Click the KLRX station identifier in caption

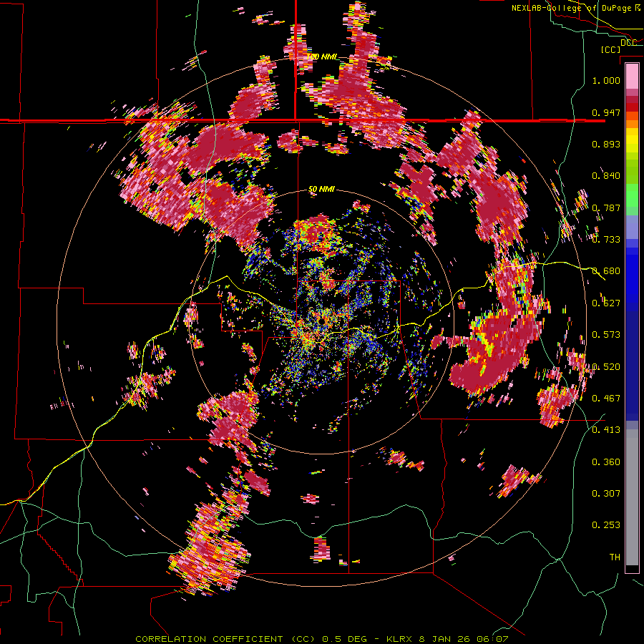pos(401,639)
